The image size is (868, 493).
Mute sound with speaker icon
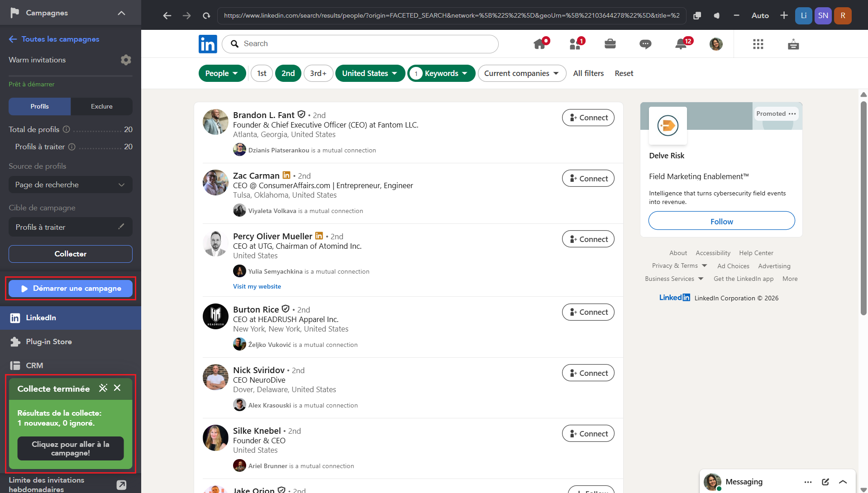point(717,15)
